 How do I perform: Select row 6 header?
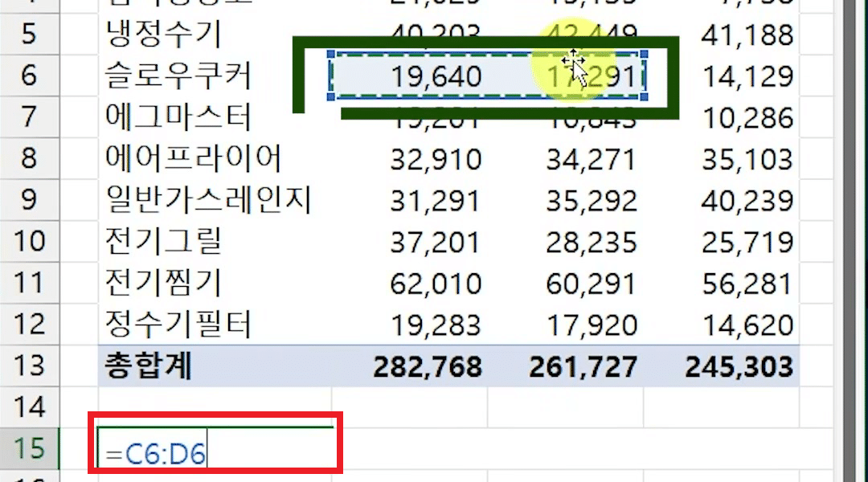pos(30,76)
